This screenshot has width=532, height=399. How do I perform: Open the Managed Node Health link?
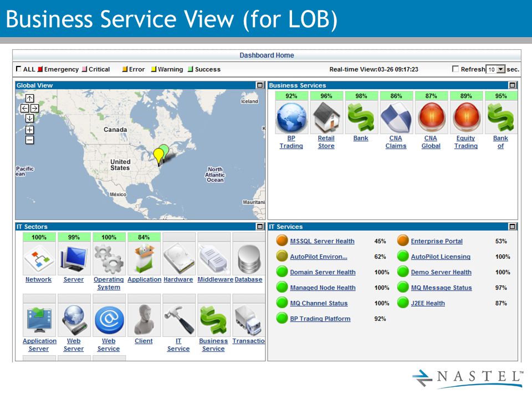pos(323,288)
